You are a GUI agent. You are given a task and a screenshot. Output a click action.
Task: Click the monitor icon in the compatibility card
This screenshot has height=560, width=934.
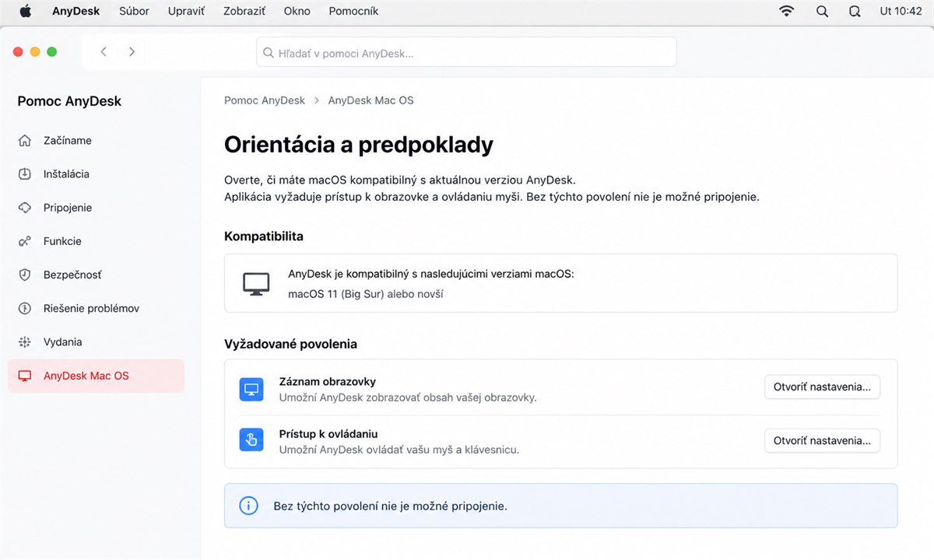pyautogui.click(x=256, y=284)
